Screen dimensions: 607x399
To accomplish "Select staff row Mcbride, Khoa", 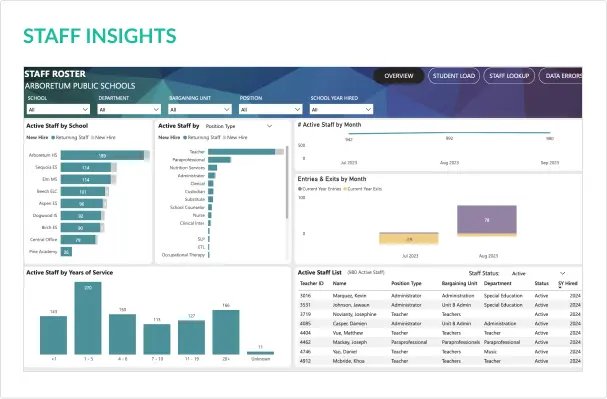I will pyautogui.click(x=440, y=361).
